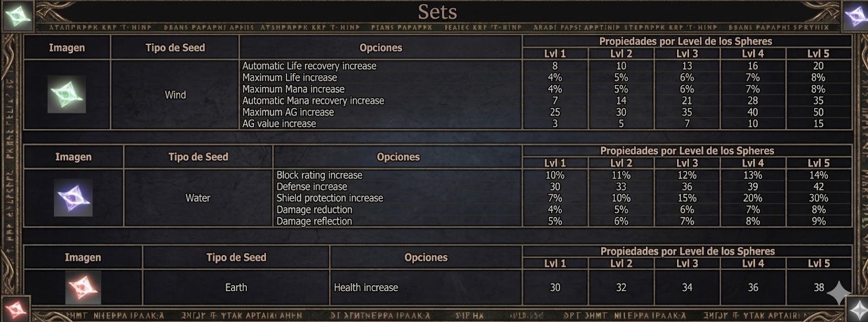Screen dimensions: 868x322
Task: Click the purple Water seed image in the table
Action: point(73,198)
